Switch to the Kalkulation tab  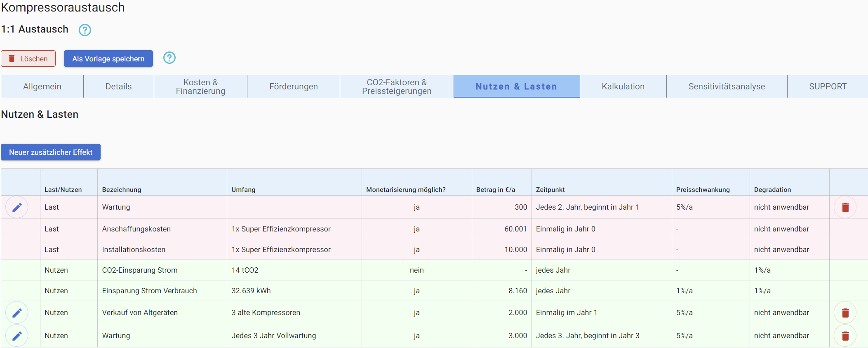[623, 86]
